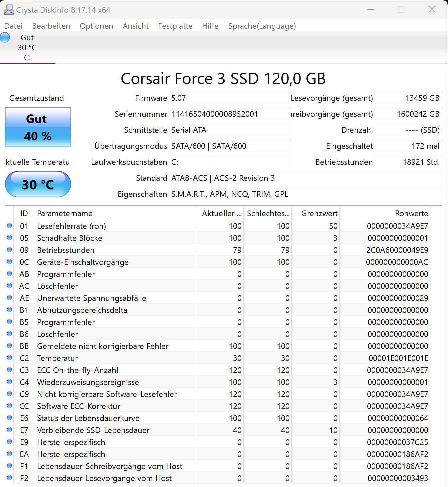Open the Sprache(Language) menu
The height and width of the screenshot is (487, 448).
(x=262, y=26)
